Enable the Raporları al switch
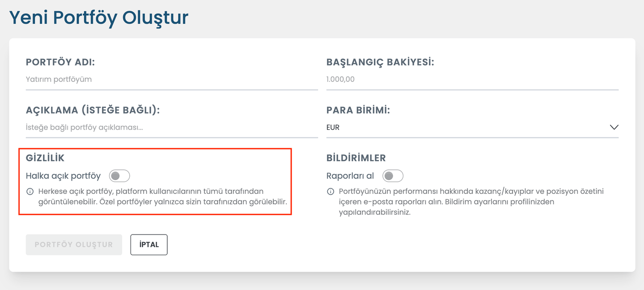 click(393, 176)
